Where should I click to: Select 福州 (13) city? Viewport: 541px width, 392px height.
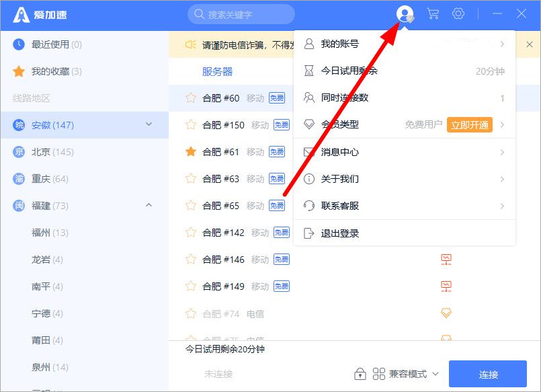[x=85, y=233]
